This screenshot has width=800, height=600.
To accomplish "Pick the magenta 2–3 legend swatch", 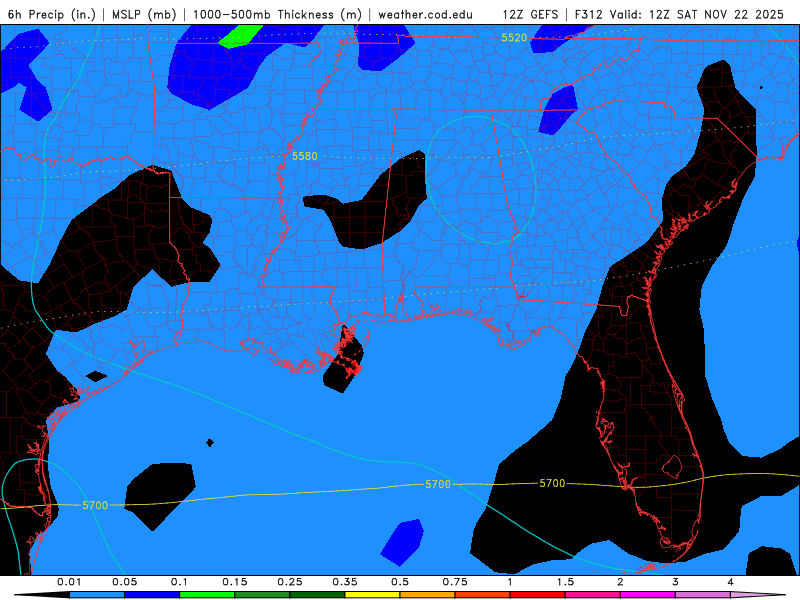I will coord(648,595).
